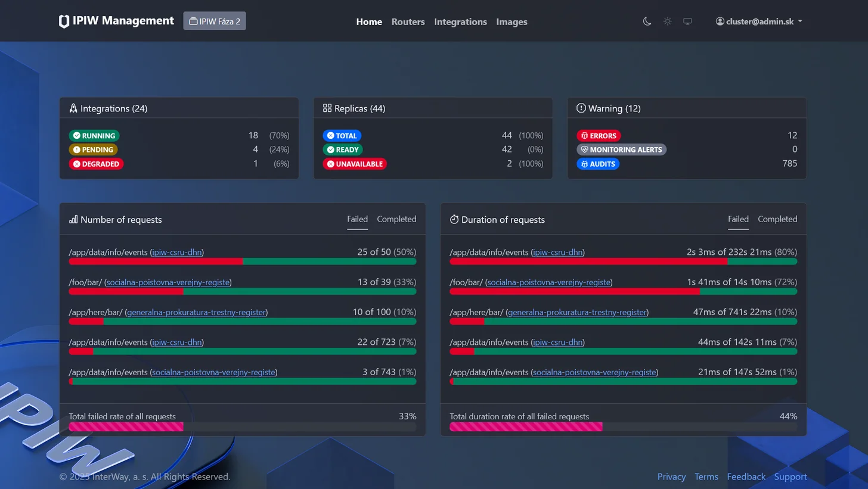Open generalna-prokuratura-trestny-register link in 47ms duration row
The image size is (868, 489).
pos(577,312)
